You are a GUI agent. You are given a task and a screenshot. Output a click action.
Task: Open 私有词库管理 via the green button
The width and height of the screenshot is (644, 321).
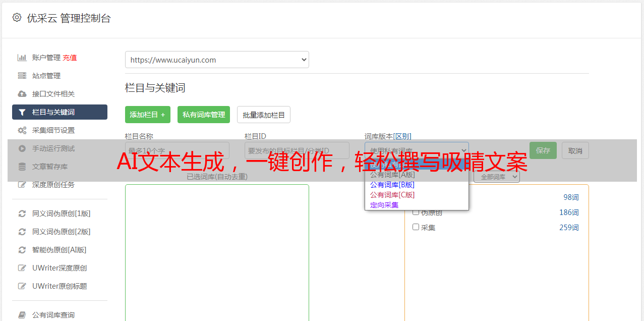click(204, 115)
